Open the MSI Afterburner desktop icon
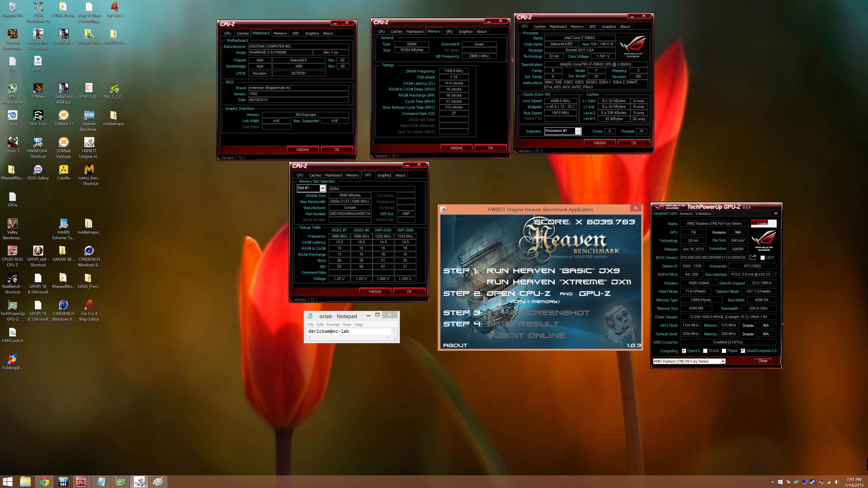Viewport: 868px width, 488px height. tap(12, 94)
